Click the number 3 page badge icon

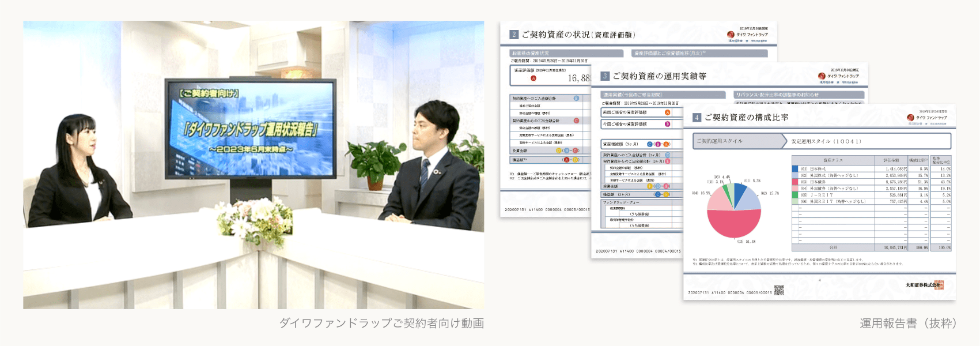click(x=605, y=76)
